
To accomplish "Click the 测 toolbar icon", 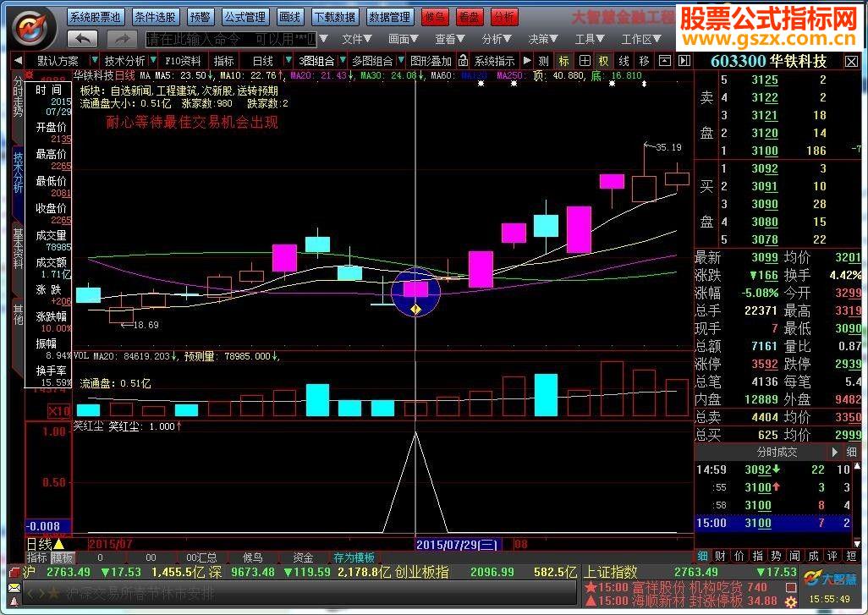I will 544,60.
